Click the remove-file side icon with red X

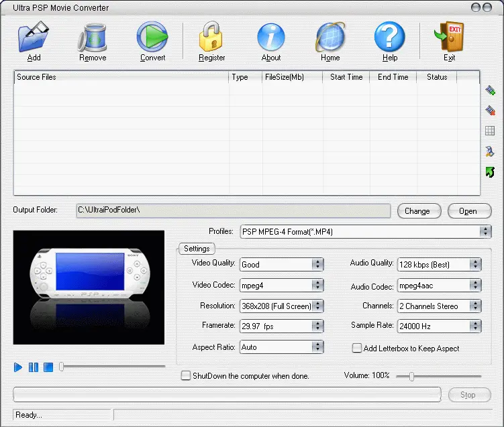click(x=490, y=111)
